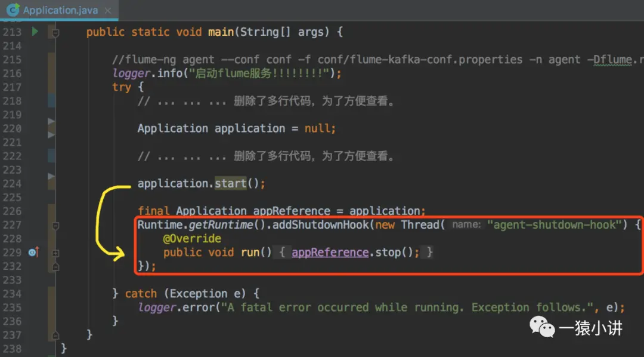This screenshot has height=357, width=644.
Task: Click the "name:" parameter hint
Action: [x=466, y=224]
